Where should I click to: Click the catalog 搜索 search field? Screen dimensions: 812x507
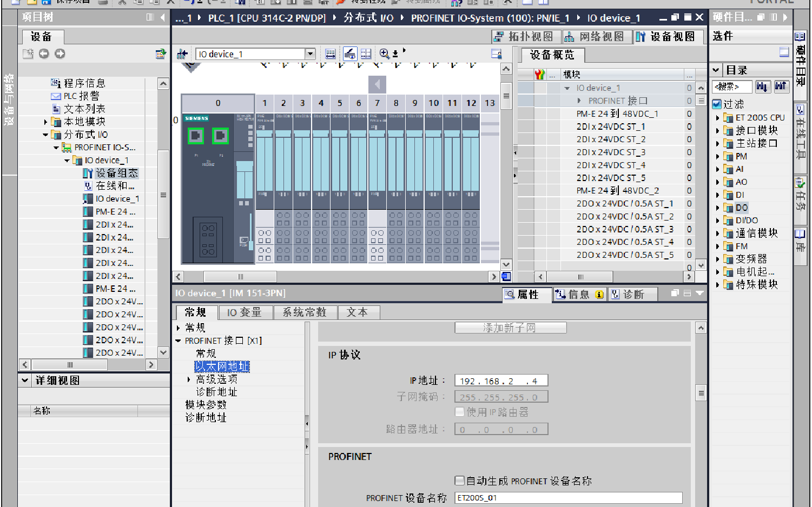[732, 86]
